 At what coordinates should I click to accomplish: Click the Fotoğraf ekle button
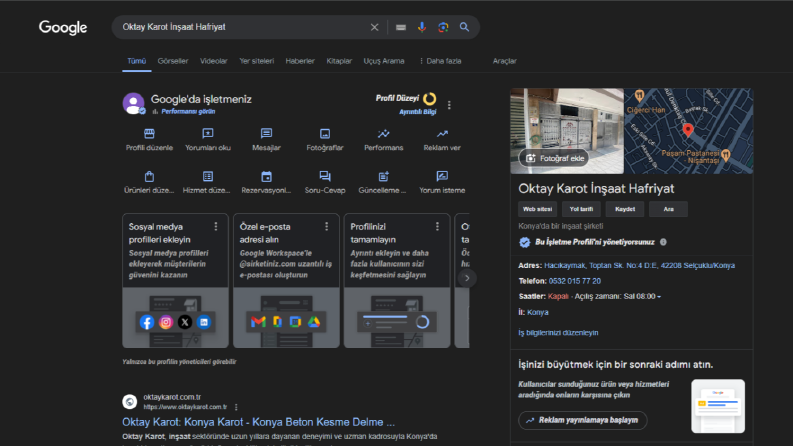554,158
